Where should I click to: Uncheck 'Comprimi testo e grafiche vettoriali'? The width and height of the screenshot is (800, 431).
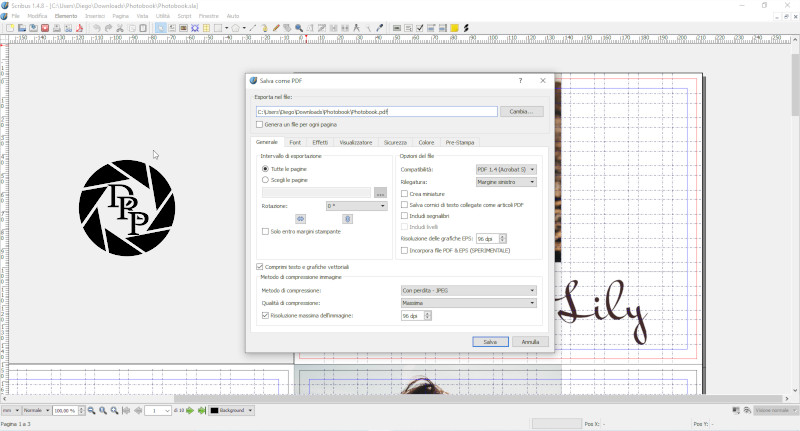[x=260, y=267]
